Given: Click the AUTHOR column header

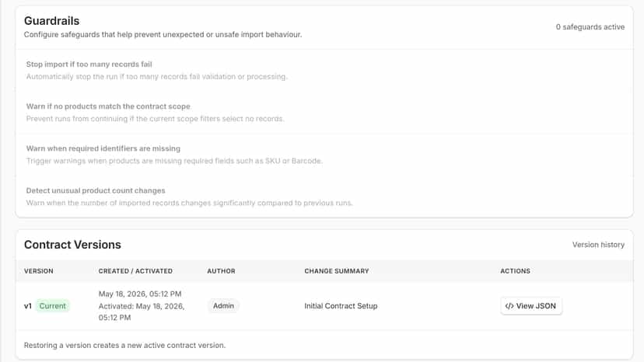Looking at the screenshot, I should click(x=221, y=271).
